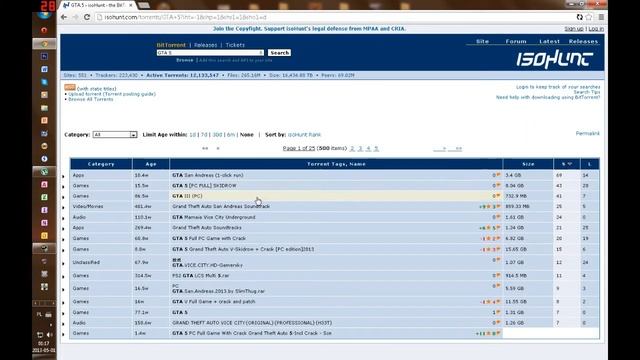The width and height of the screenshot is (640, 360).
Task: Click the isoHunt Rank sort link
Action: [x=304, y=135]
